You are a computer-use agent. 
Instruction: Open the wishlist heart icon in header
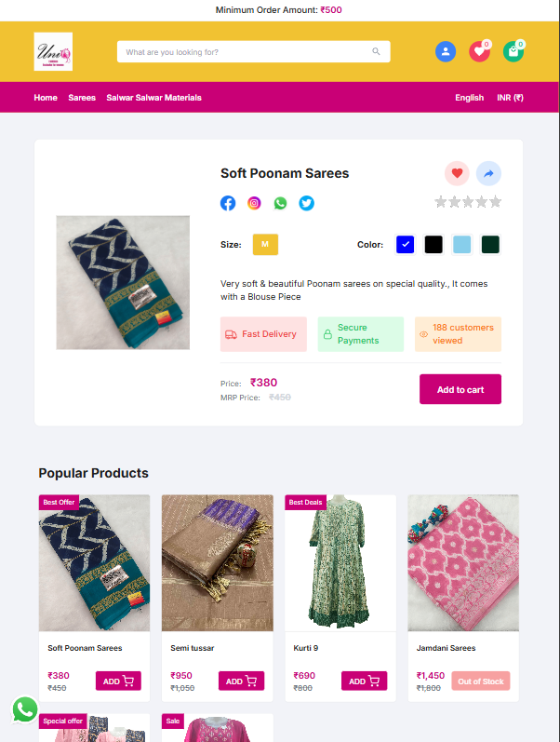point(479,51)
